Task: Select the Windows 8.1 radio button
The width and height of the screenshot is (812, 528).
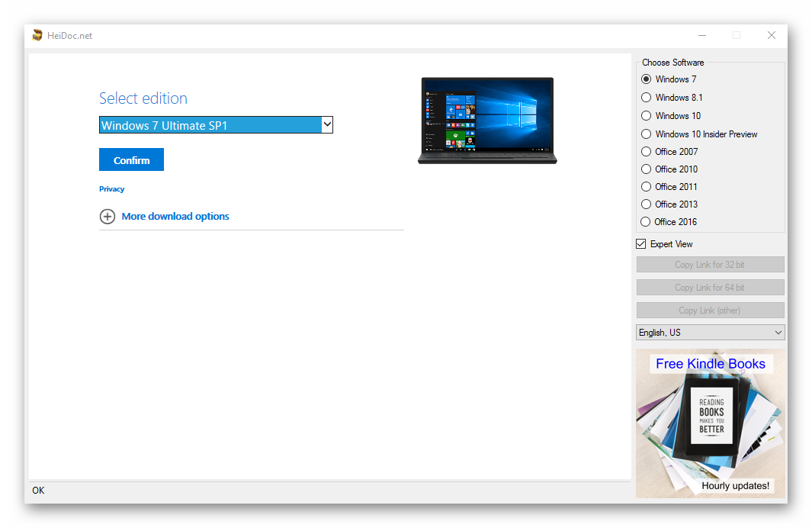Action: [x=647, y=98]
